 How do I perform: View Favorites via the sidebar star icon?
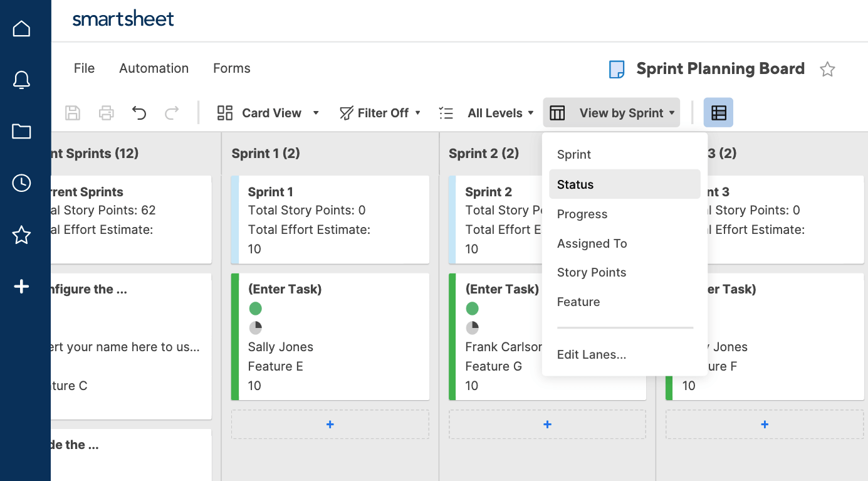pyautogui.click(x=21, y=235)
